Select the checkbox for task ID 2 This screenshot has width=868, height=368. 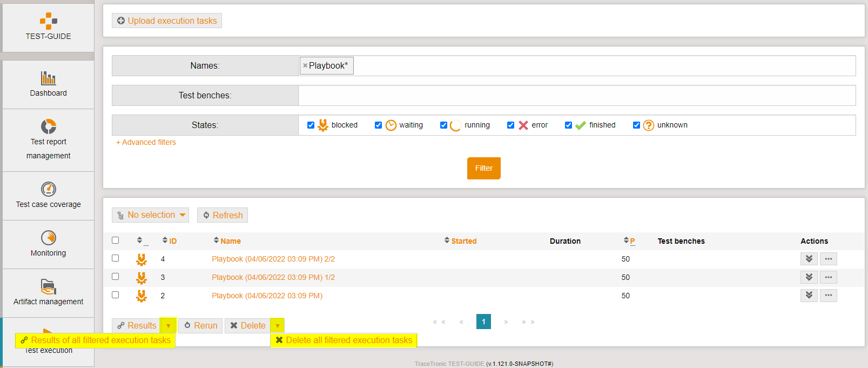point(115,295)
